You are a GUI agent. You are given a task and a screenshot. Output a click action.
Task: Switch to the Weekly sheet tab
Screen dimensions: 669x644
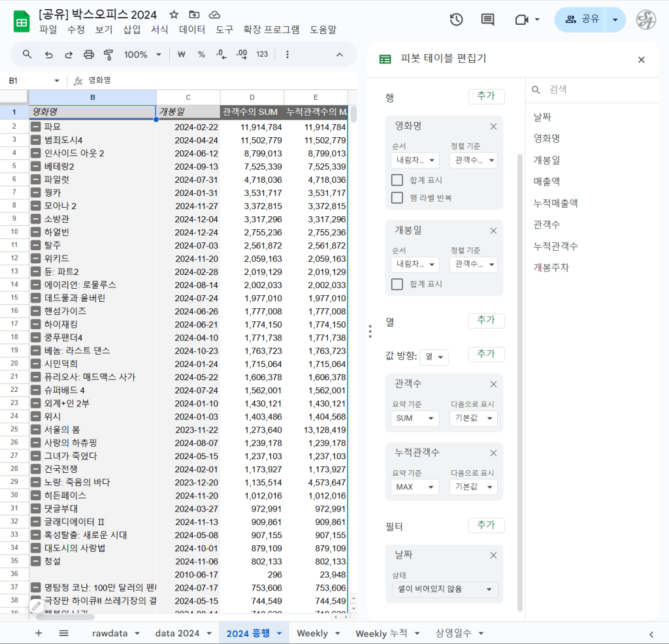(x=318, y=633)
